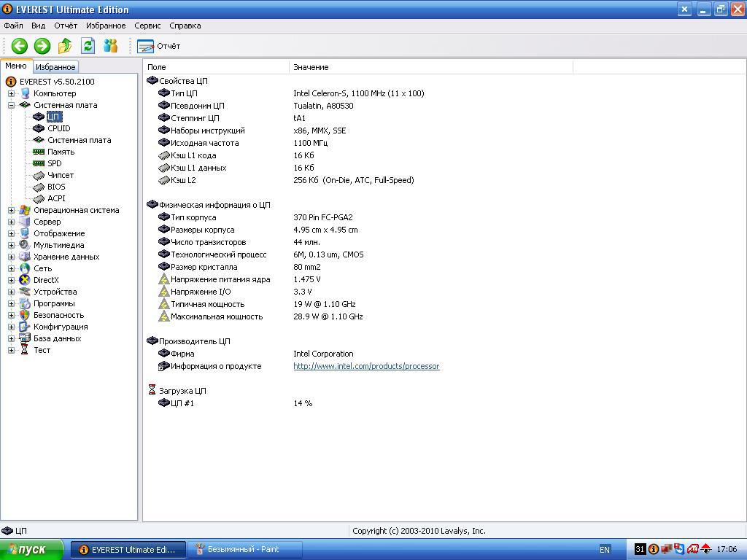Open the Вид menu
747x560 pixels.
pyautogui.click(x=38, y=26)
